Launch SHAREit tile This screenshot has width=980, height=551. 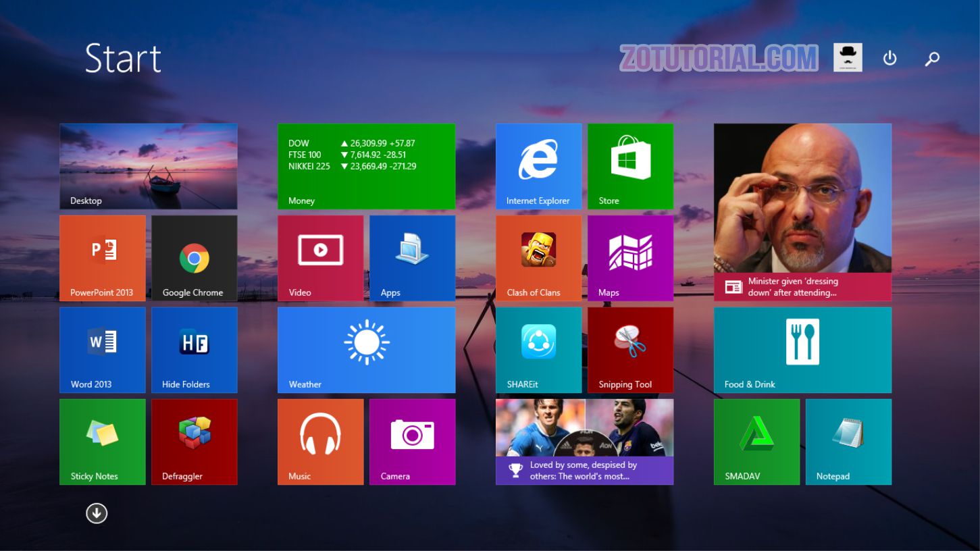pos(539,350)
